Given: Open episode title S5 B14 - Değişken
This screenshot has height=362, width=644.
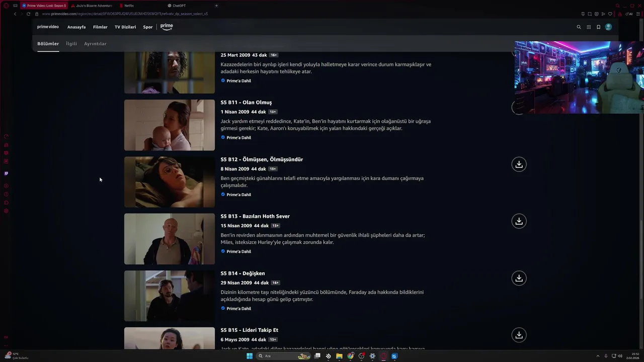Looking at the screenshot, I should (x=243, y=274).
